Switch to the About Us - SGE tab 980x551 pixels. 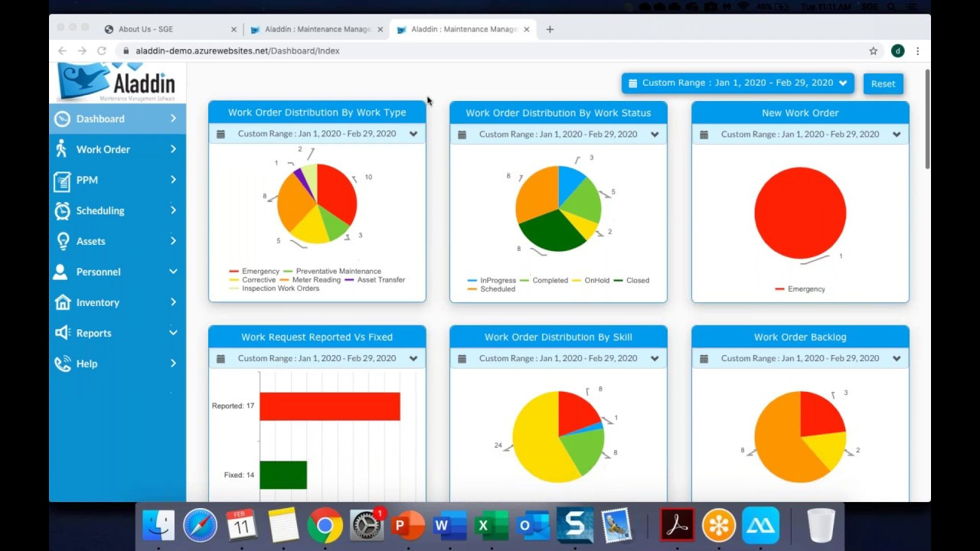pyautogui.click(x=170, y=29)
